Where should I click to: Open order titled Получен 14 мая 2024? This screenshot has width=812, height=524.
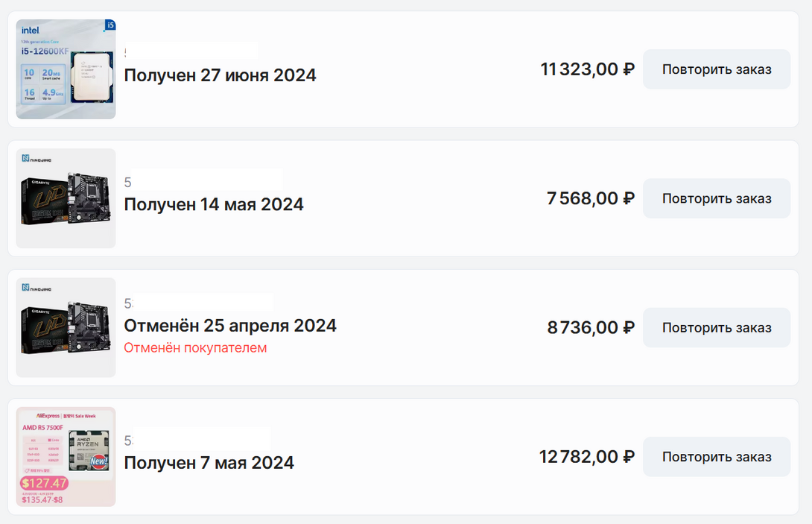pos(213,204)
